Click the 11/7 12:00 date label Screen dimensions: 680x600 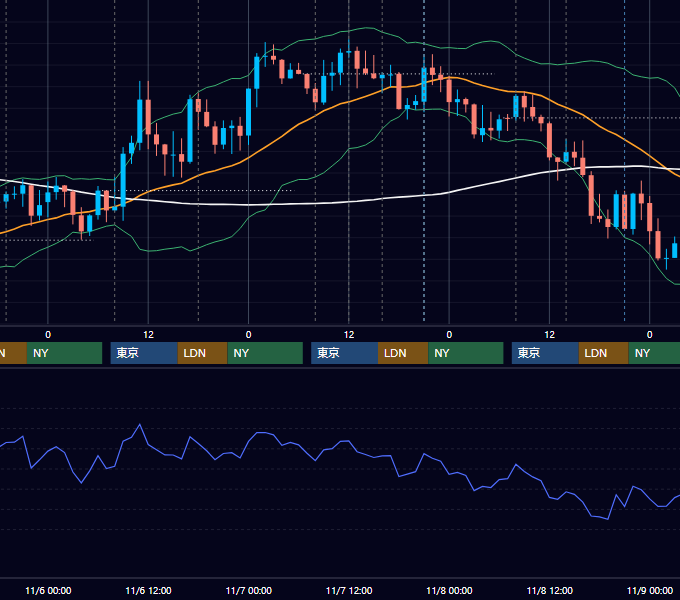pyautogui.click(x=349, y=590)
